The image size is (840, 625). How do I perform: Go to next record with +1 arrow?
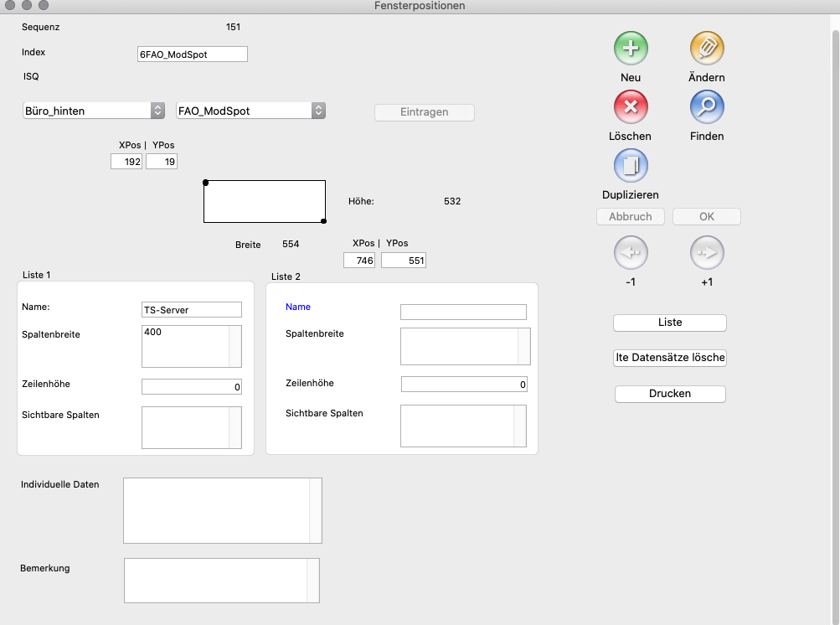pos(706,252)
